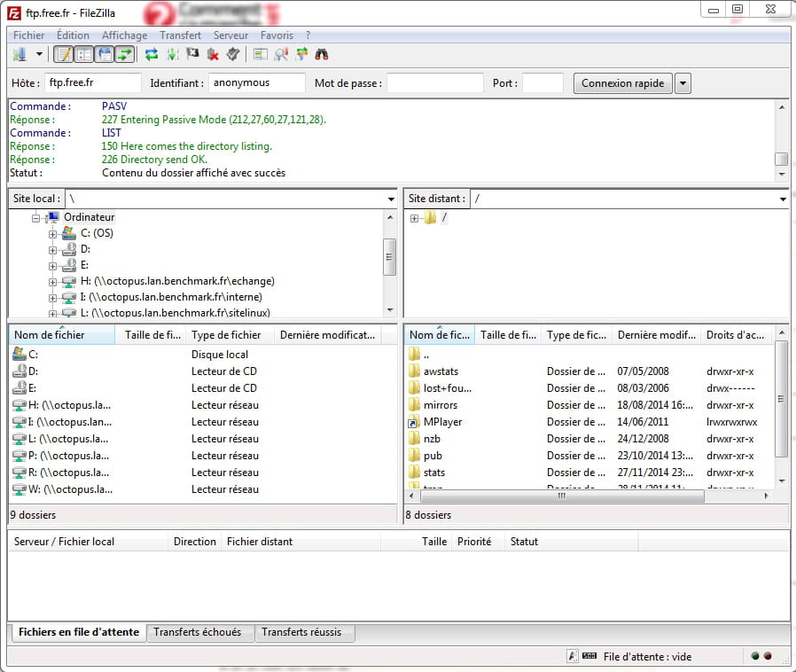The image size is (796, 672).
Task: Expand the H: echange network drive node
Action: click(52, 282)
